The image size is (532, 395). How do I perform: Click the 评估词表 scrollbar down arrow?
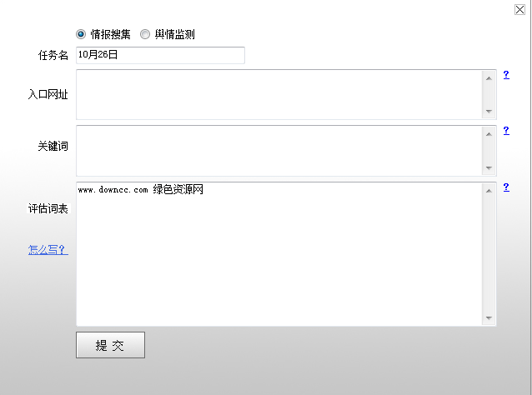(489, 318)
